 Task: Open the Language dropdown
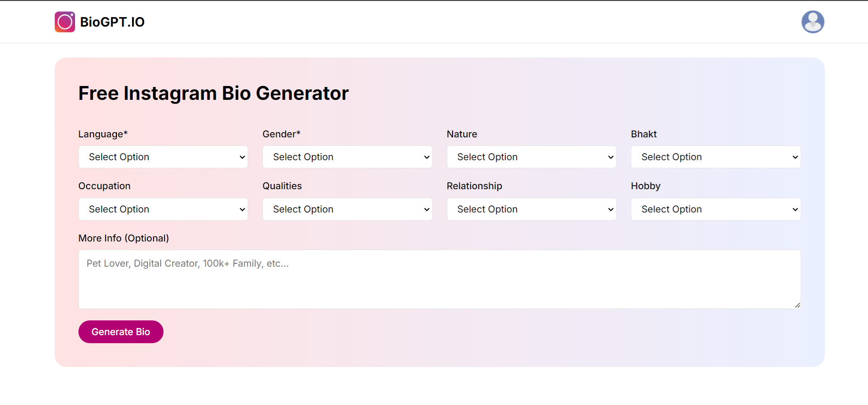[x=163, y=157]
